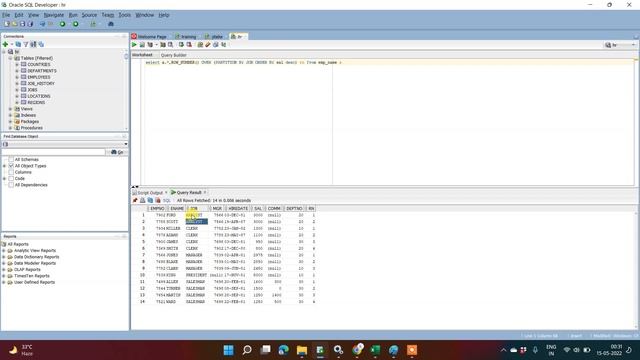Click the PRESIDENT cell in KING row

click(196, 275)
